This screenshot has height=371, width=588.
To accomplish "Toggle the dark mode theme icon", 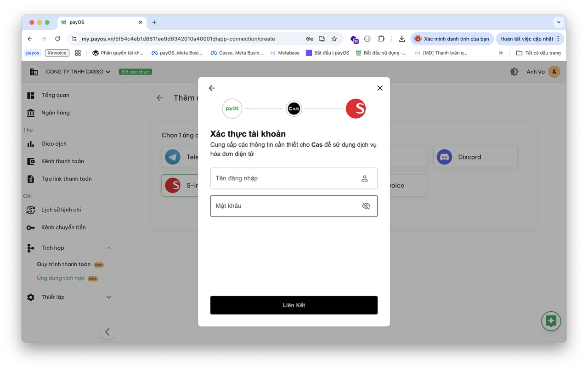I will [514, 72].
